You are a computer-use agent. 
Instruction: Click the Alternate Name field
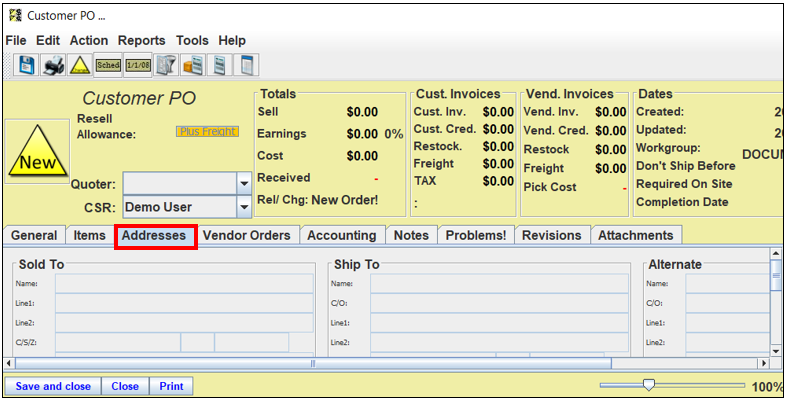tap(727, 284)
